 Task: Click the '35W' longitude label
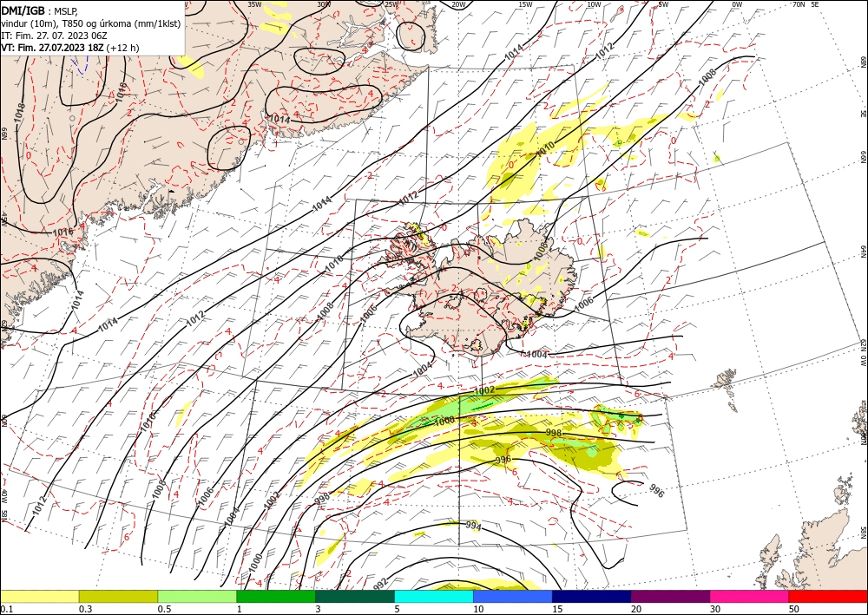pos(254,4)
